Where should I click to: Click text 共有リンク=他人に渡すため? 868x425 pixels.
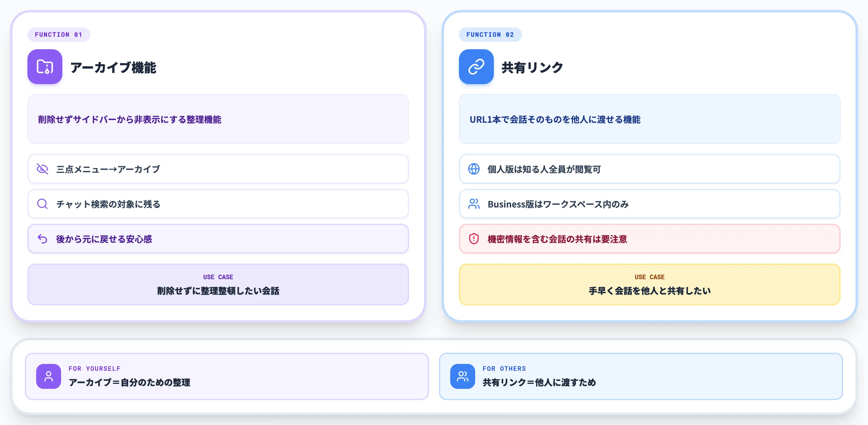click(539, 383)
